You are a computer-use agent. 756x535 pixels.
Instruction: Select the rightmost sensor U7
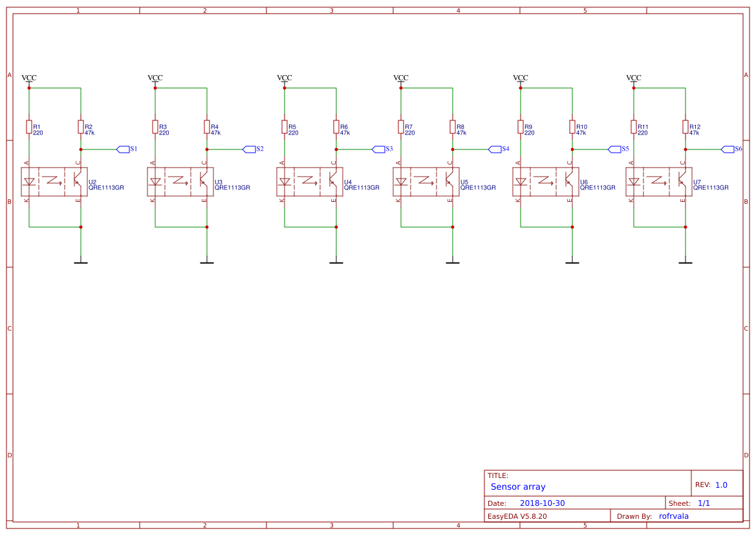(x=658, y=182)
